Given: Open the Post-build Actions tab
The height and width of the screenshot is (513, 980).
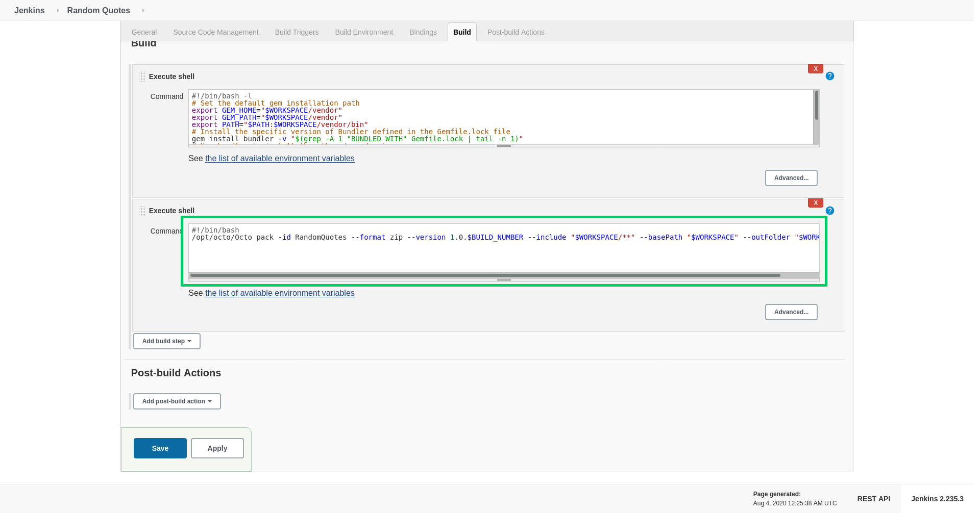Looking at the screenshot, I should click(516, 32).
